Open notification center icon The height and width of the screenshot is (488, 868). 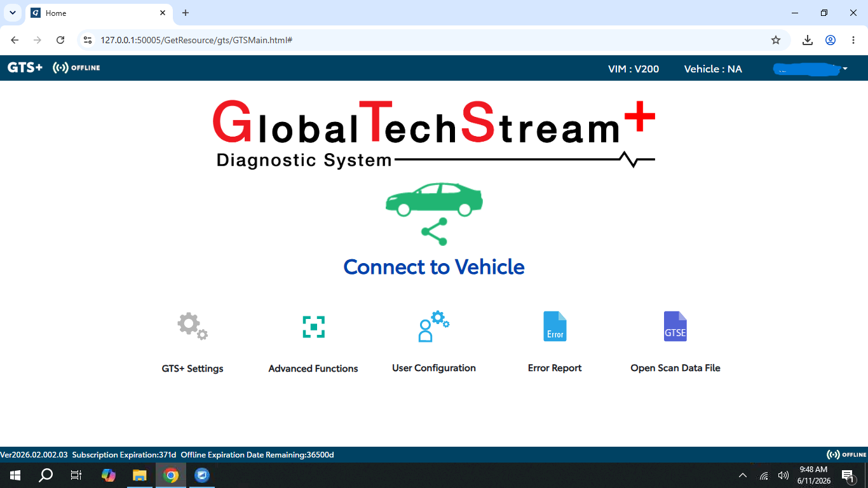point(848,475)
